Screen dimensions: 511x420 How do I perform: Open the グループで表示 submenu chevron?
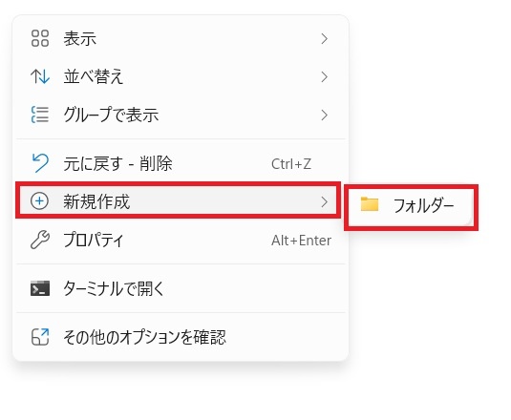click(x=324, y=115)
